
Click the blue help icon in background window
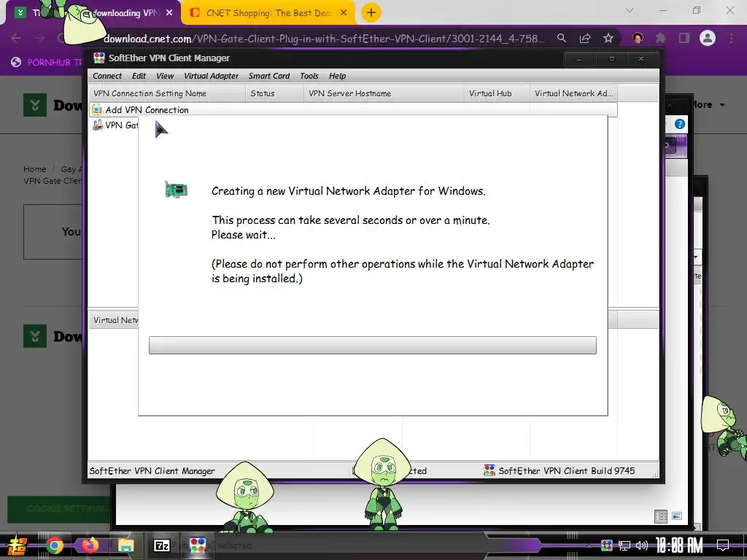coord(680,124)
